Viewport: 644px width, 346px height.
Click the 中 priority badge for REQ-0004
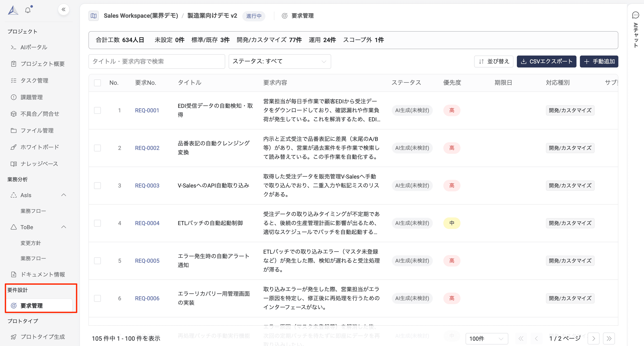point(452,223)
